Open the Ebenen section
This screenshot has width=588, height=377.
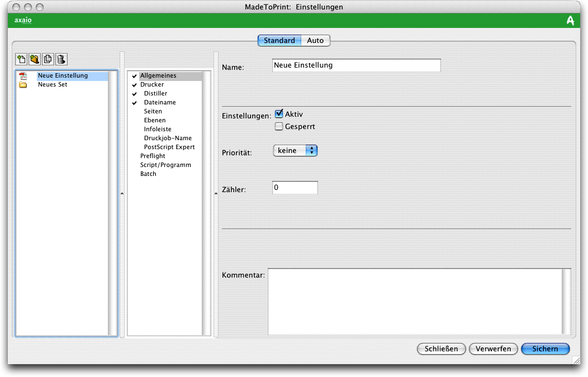(155, 120)
